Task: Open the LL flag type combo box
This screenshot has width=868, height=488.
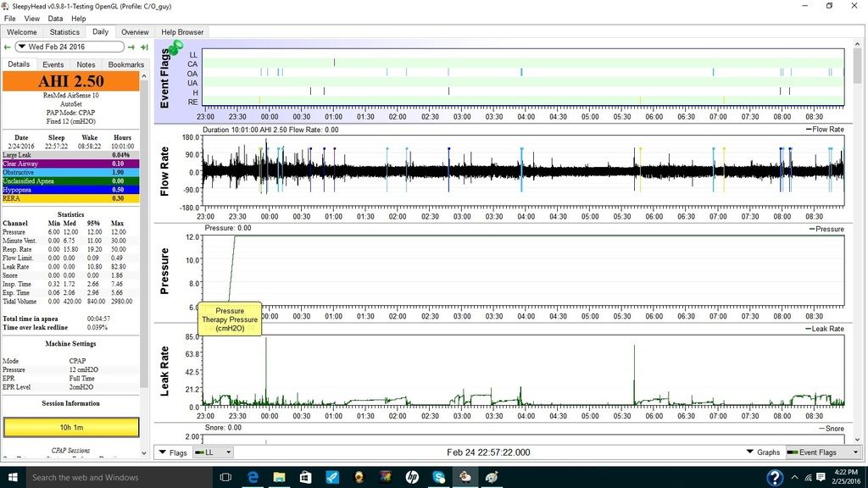Action: (213, 452)
